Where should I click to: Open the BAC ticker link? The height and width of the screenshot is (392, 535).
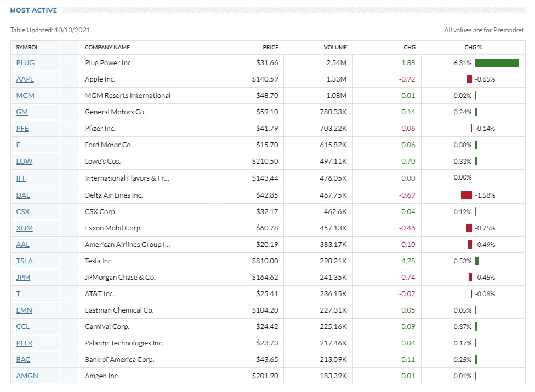23,359
